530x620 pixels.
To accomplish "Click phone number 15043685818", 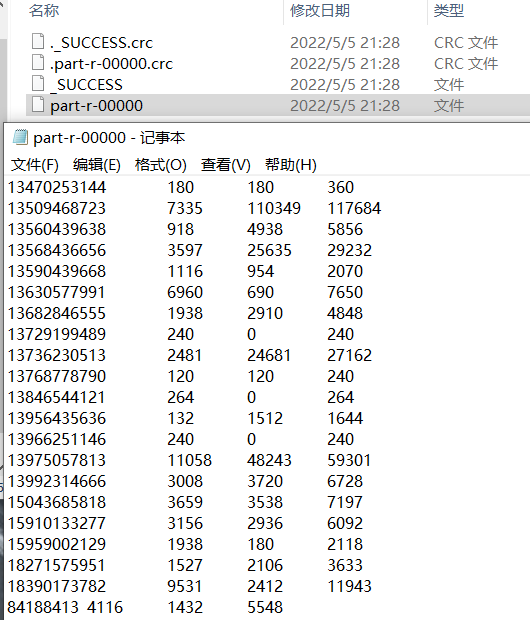I will (57, 502).
